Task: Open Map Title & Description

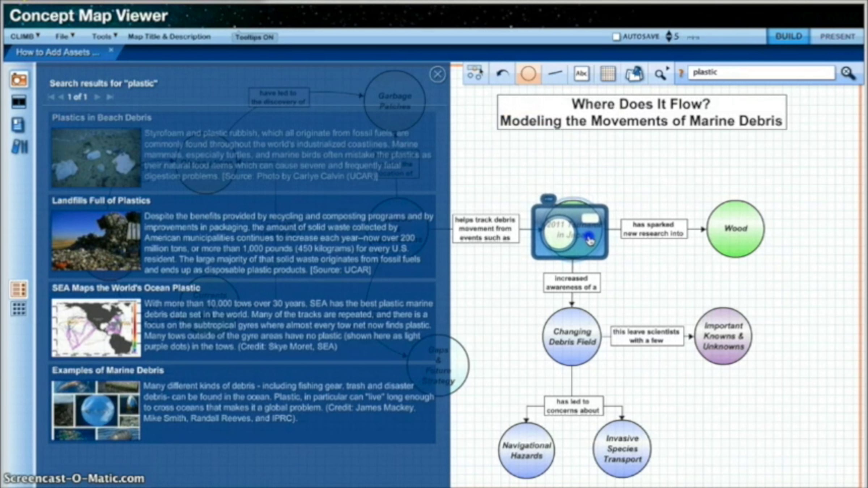Action: point(169,37)
